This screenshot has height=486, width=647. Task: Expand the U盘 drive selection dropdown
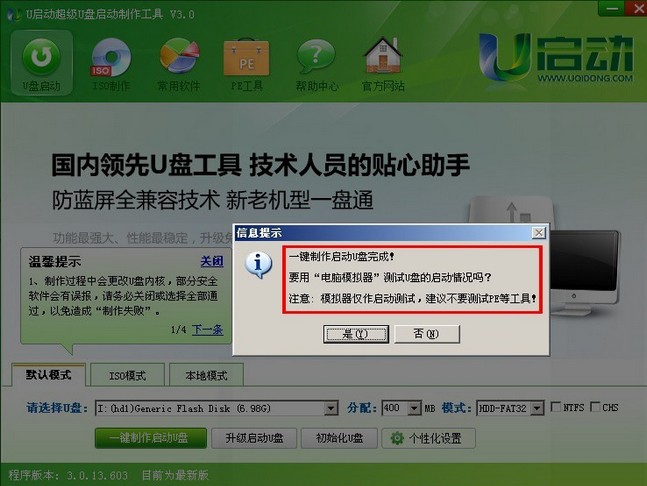(331, 408)
